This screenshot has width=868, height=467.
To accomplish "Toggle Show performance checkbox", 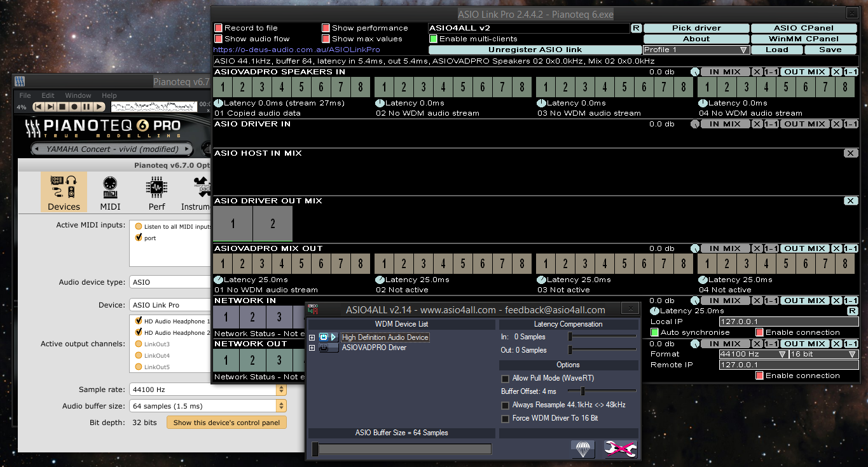I will pos(326,28).
